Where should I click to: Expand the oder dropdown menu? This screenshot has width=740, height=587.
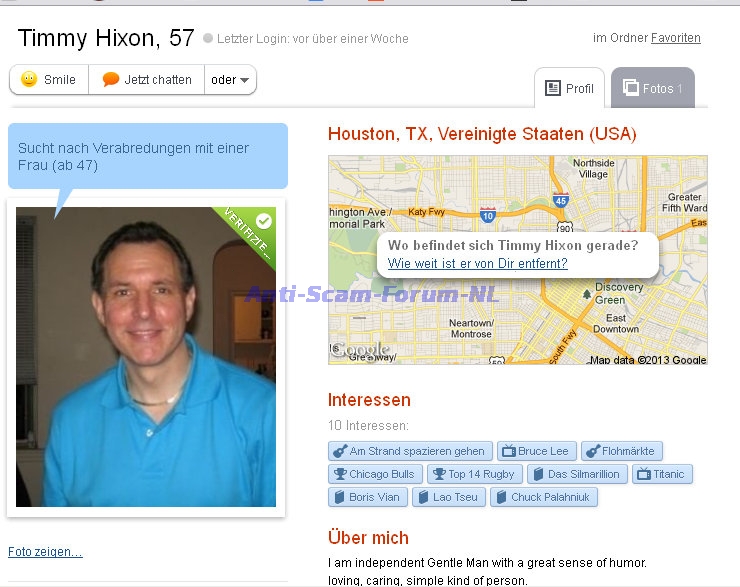click(230, 80)
